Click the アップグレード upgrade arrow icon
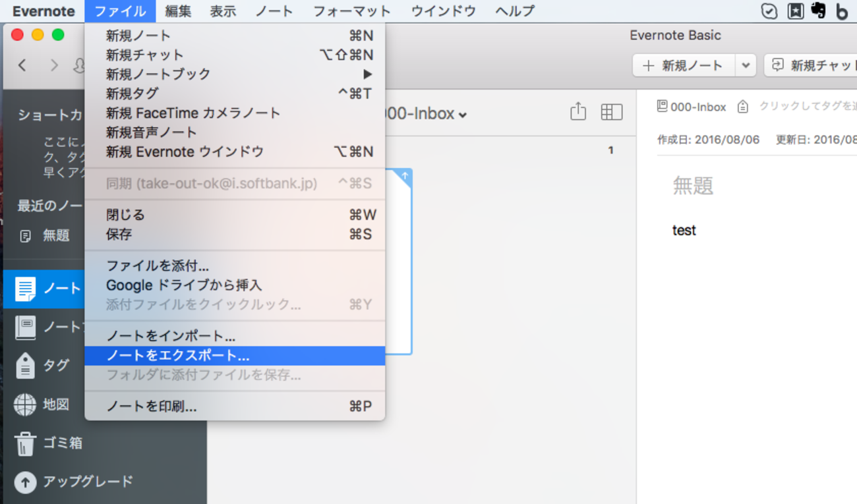 pos(25,482)
